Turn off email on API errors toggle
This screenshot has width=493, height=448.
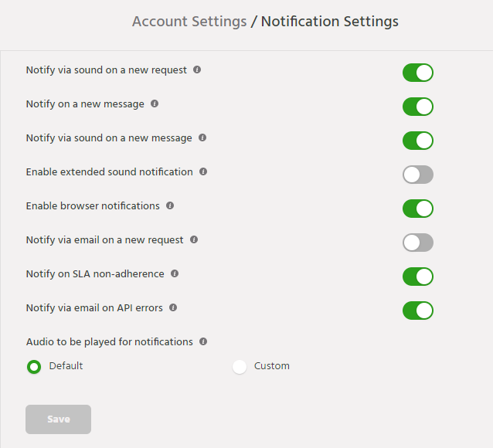coord(417,311)
